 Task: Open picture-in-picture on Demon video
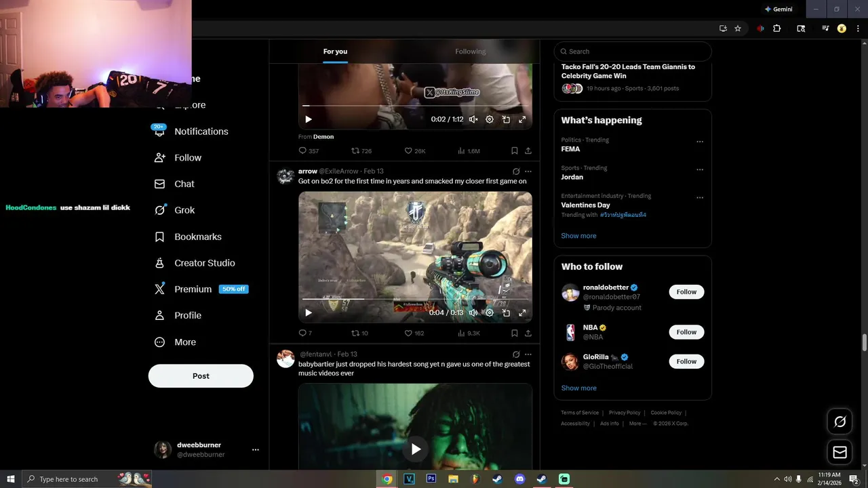(506, 119)
